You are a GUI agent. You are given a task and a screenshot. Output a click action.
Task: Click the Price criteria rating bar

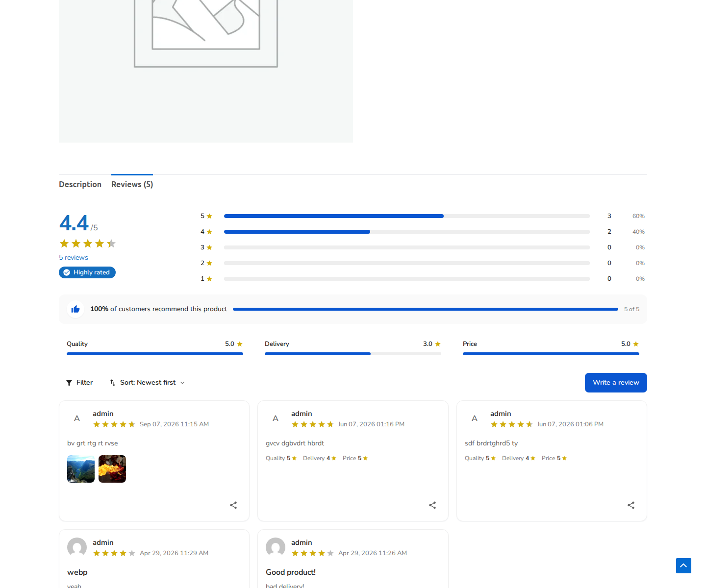click(551, 354)
